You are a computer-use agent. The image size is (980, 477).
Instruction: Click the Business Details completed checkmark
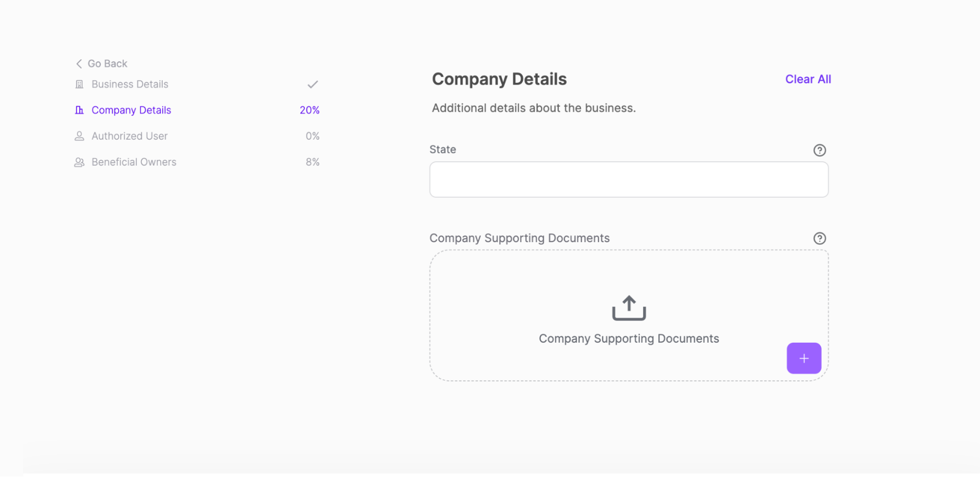[312, 84]
